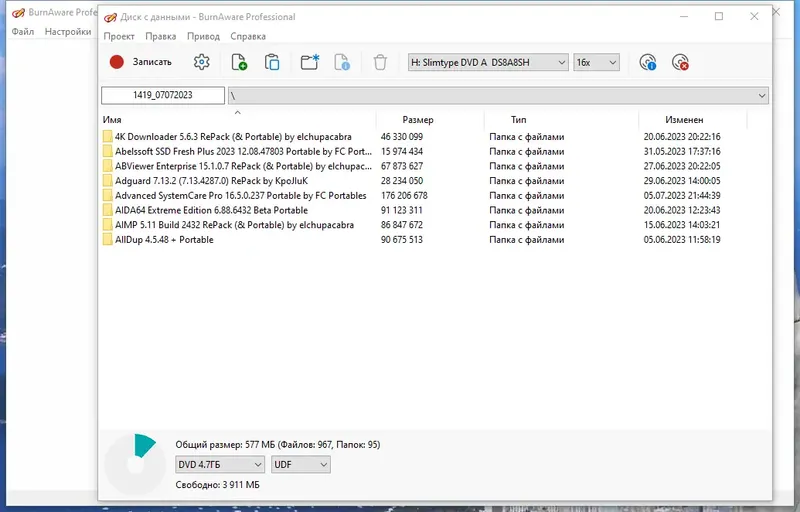The width and height of the screenshot is (800, 512).
Task: Click the erase disc icon with red X
Action: [x=680, y=62]
